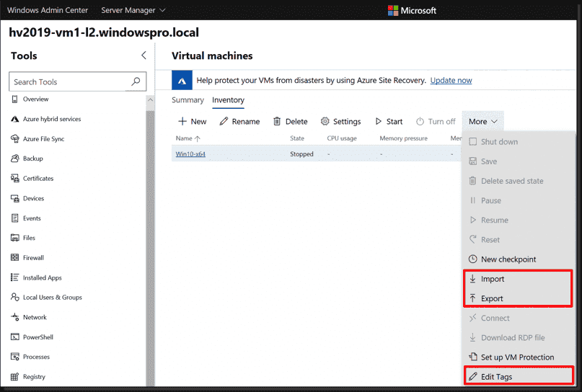Click the Stopped state cell

(301, 154)
